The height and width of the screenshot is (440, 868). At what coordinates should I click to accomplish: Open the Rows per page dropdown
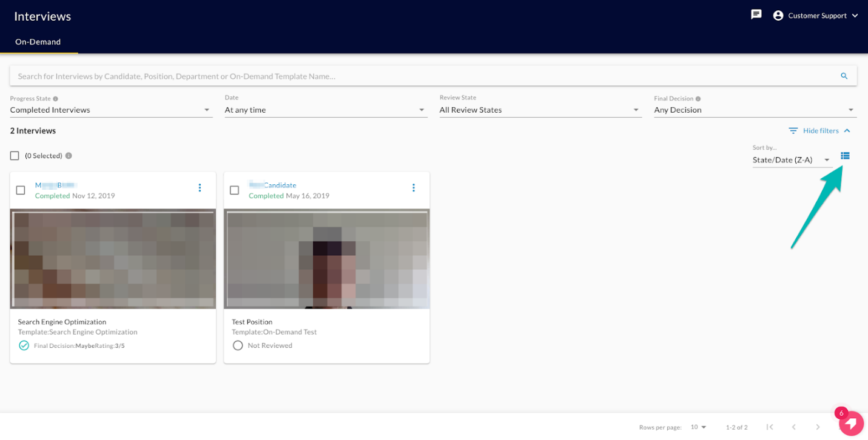click(699, 427)
